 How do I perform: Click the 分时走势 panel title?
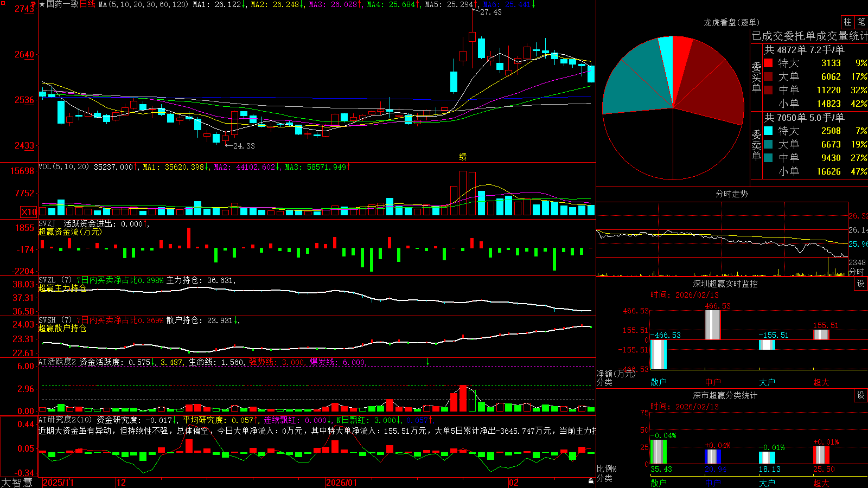(731, 194)
